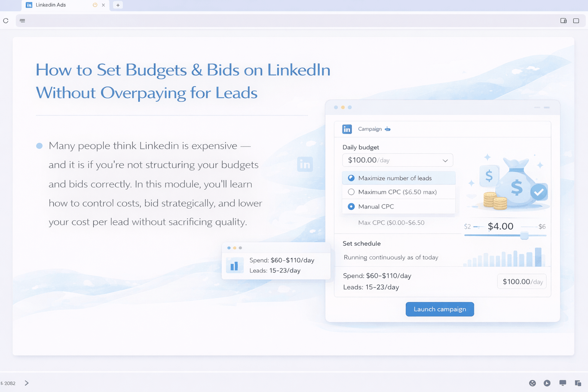
Task: Click the Launch campaign button
Action: (x=439, y=309)
